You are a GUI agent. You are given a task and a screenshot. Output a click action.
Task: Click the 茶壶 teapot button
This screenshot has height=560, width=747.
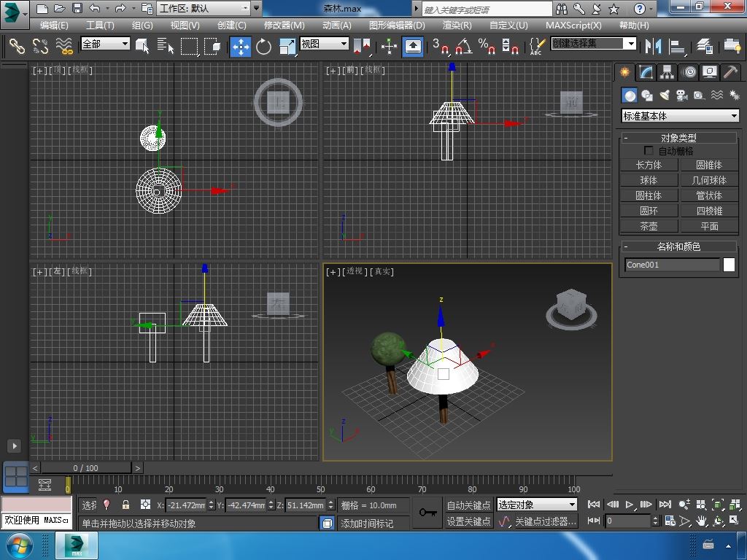649,226
